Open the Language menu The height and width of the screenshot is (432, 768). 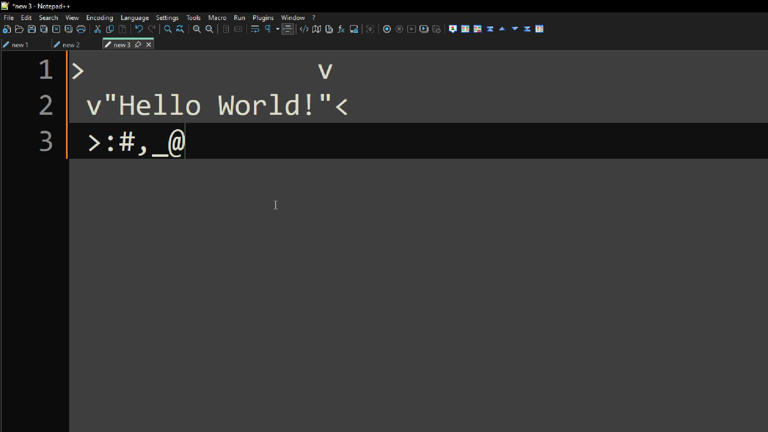(135, 18)
